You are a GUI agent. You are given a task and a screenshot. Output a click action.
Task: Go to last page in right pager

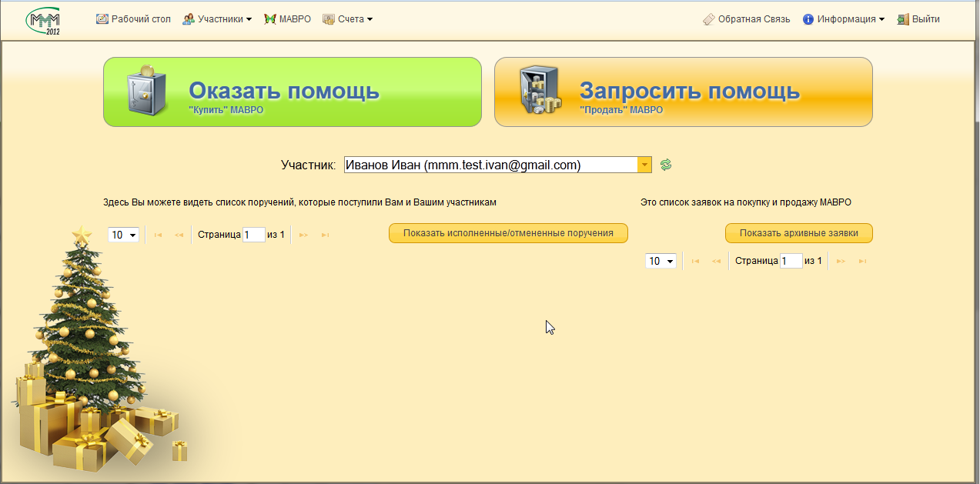click(x=862, y=261)
